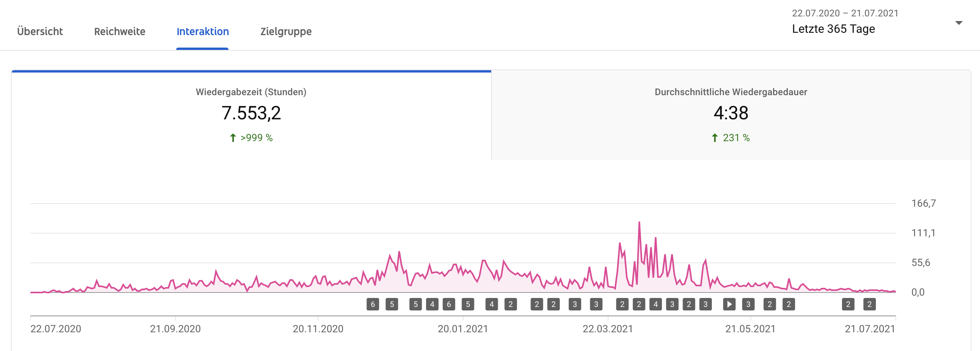Viewport: 980px width, 351px height.
Task: Click the leftmost timeline marker labeled 5
Action: click(x=392, y=304)
